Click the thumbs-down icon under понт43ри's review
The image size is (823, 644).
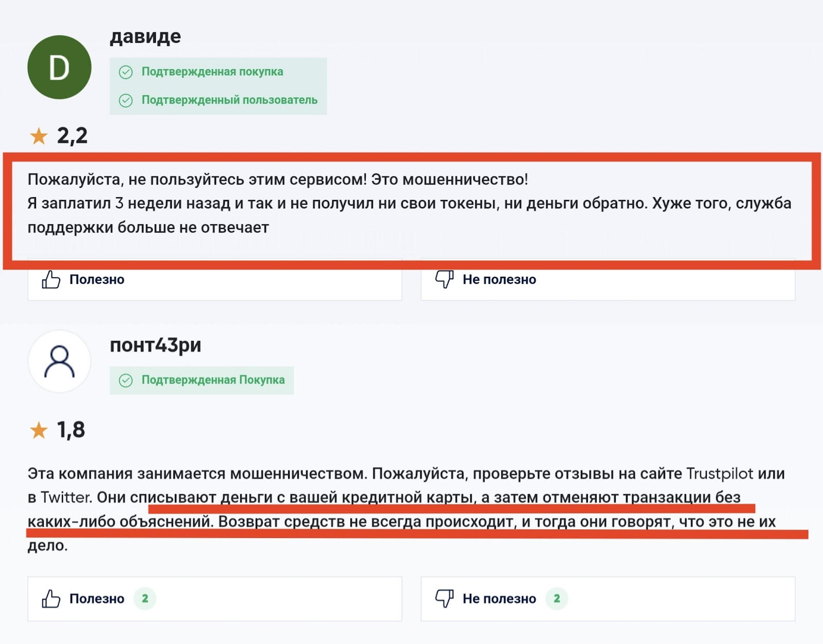click(x=444, y=598)
